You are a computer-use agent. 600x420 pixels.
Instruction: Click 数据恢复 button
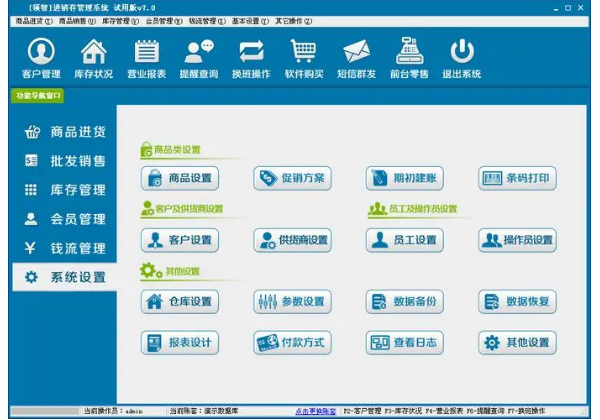click(517, 302)
